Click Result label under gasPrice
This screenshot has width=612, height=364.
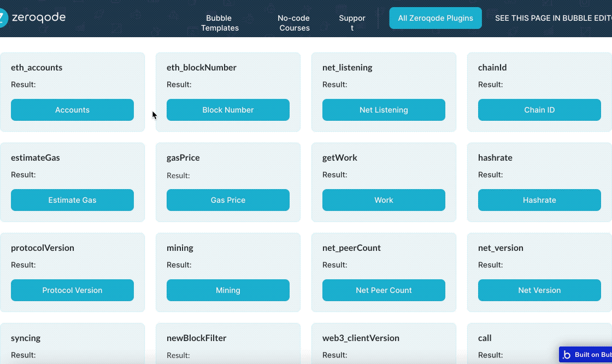coord(178,175)
